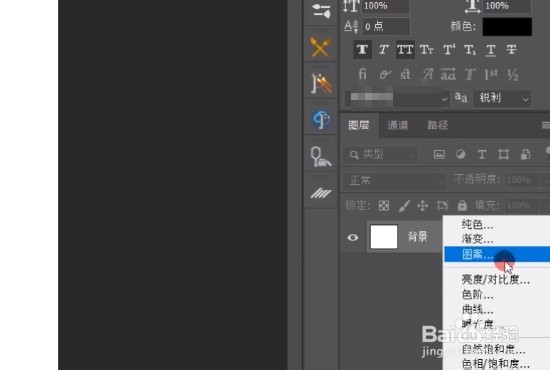Screen dimensions: 550x370
Task: Open the crossed brushes presets panel icon
Action: [x=320, y=47]
